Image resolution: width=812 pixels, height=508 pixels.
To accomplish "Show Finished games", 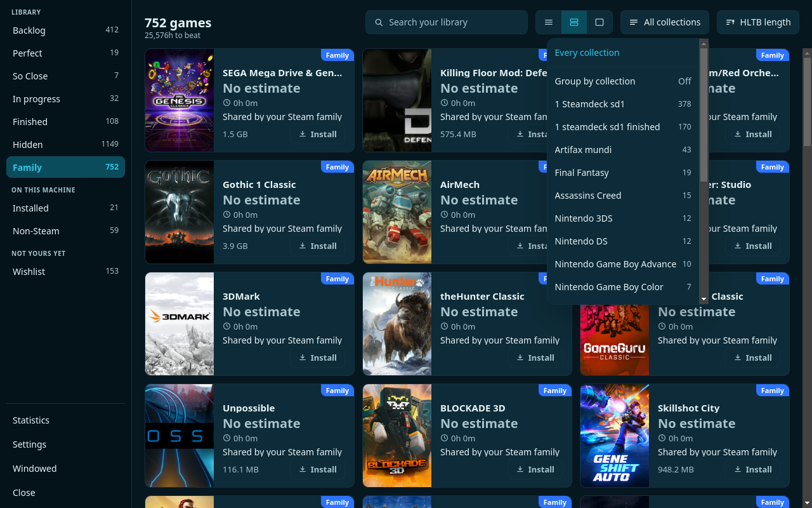I will 65,121.
